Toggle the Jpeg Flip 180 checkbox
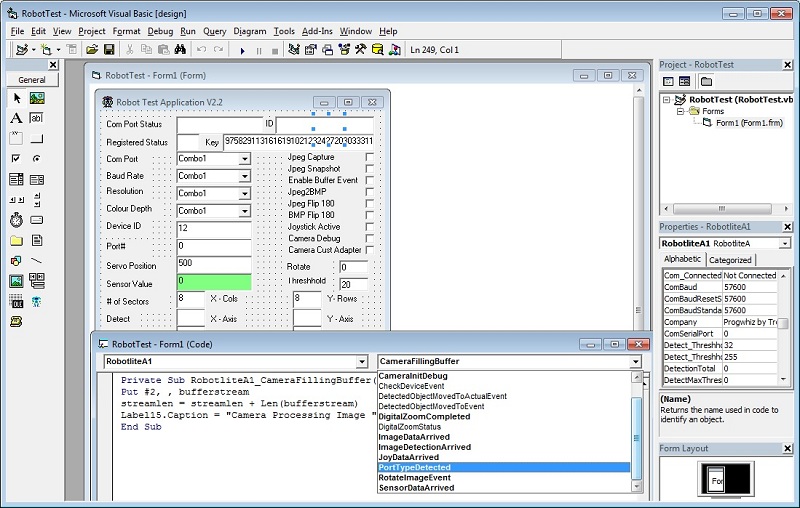 point(369,204)
